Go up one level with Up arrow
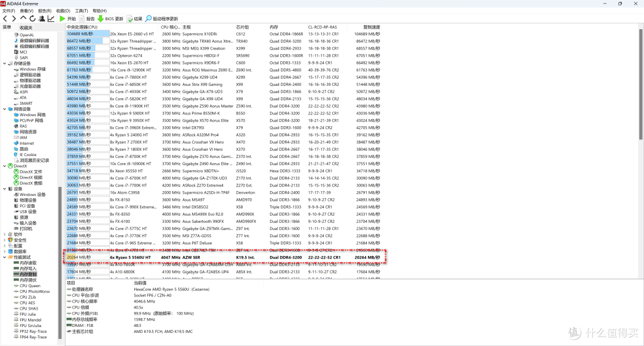The height and width of the screenshot is (346, 644). coord(23,19)
